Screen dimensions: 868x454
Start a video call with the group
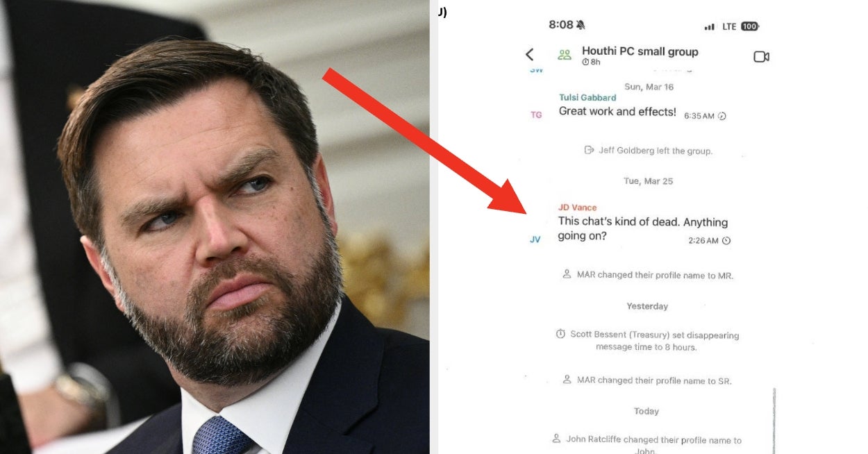click(x=761, y=56)
